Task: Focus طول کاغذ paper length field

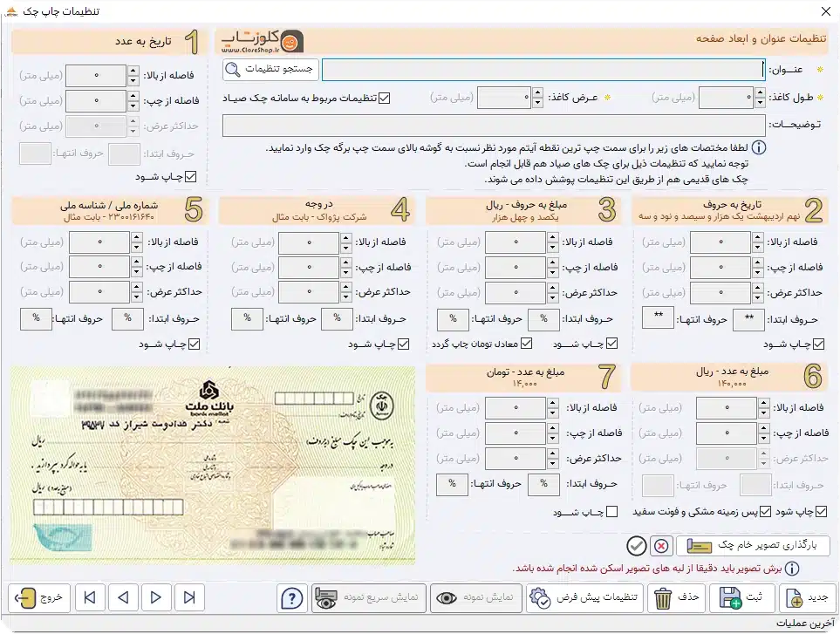Action: 727,98
